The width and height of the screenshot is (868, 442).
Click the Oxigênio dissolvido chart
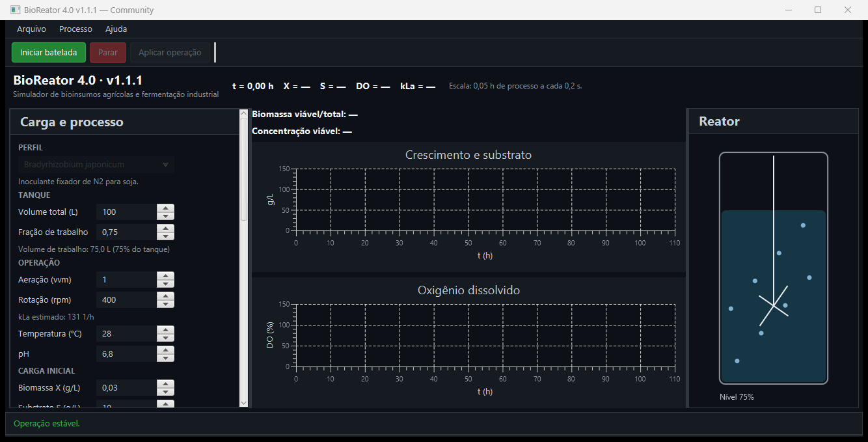tap(468, 342)
